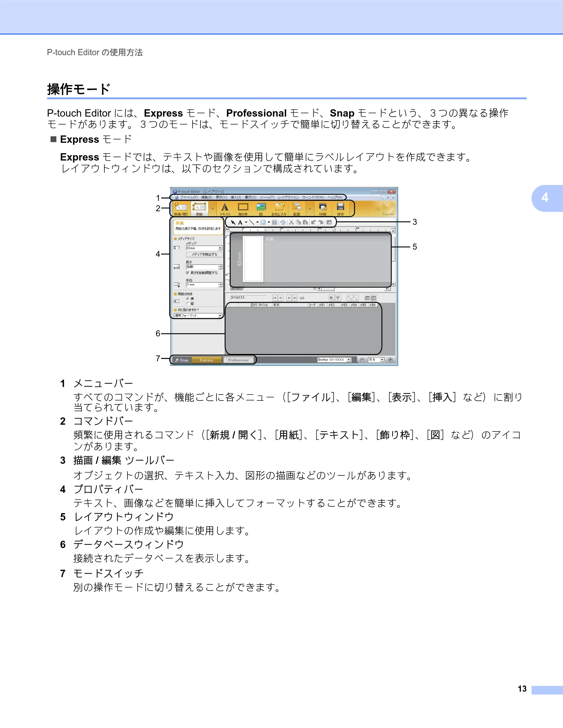Select the 縦 portrait orientation radio button
Screen dimensions: 563x728
187,304
